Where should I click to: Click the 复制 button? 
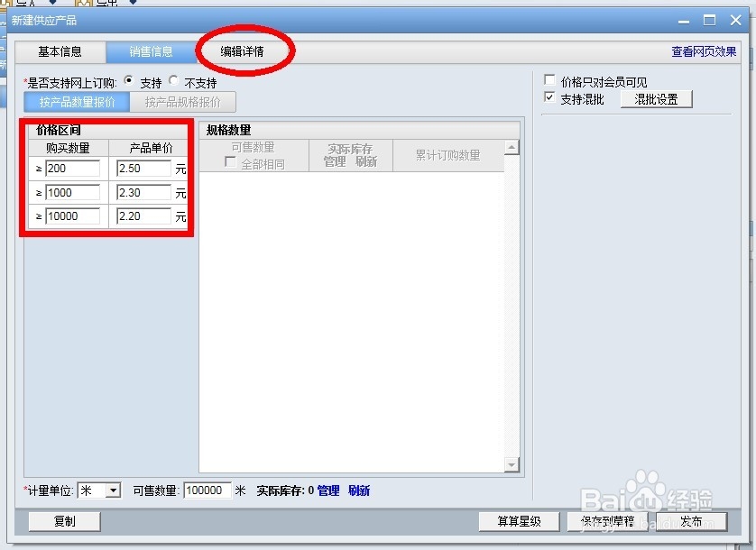click(63, 521)
